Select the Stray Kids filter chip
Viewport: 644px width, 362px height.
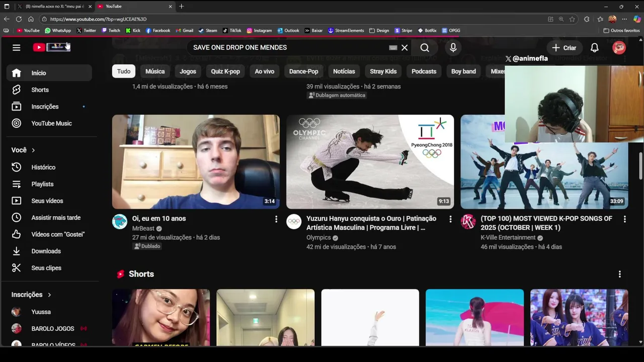click(x=383, y=71)
